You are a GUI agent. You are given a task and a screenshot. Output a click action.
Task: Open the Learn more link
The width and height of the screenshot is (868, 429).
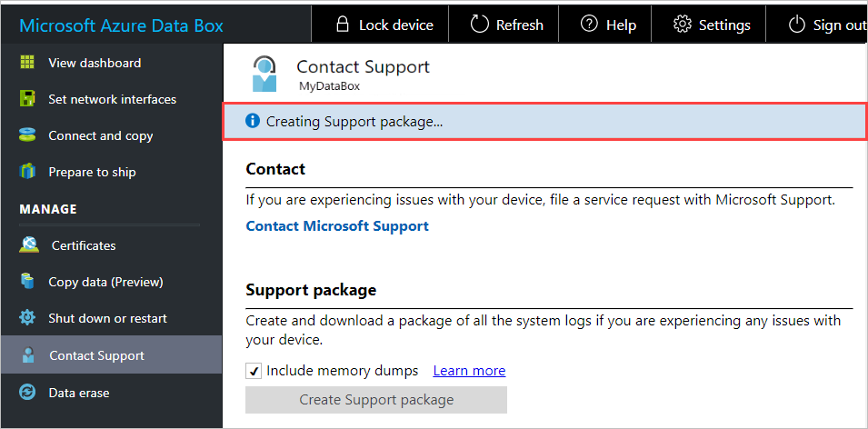tap(469, 371)
